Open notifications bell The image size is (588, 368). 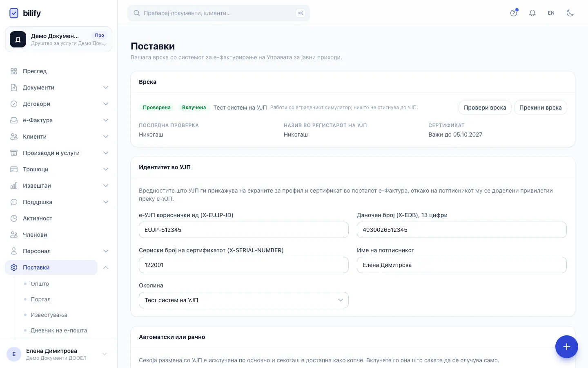click(532, 13)
